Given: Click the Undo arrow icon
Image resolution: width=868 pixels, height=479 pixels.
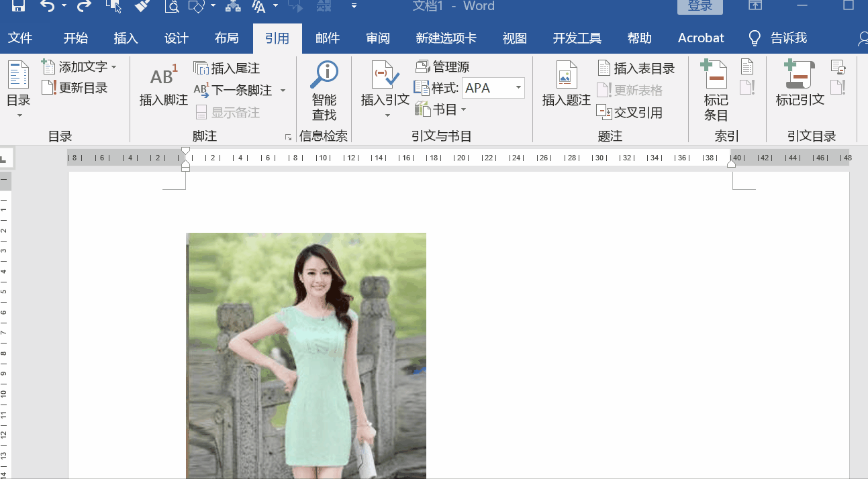Looking at the screenshot, I should coord(47,6).
